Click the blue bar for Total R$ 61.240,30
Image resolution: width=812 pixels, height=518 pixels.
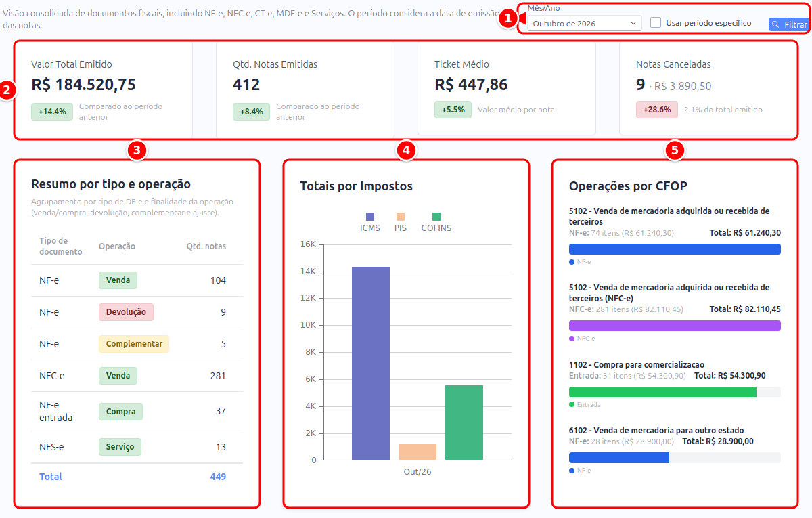tap(675, 249)
